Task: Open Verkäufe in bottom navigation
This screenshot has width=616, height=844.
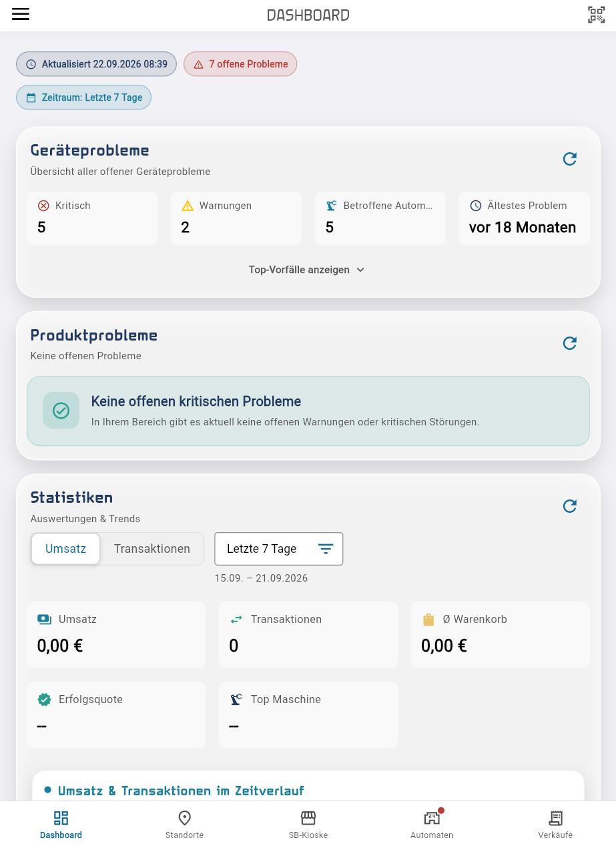Action: [x=555, y=824]
